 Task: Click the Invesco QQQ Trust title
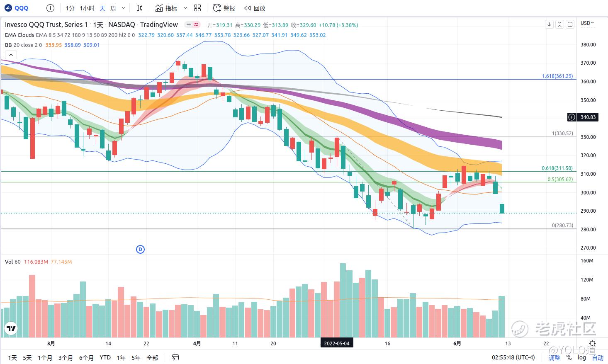[x=46, y=24]
